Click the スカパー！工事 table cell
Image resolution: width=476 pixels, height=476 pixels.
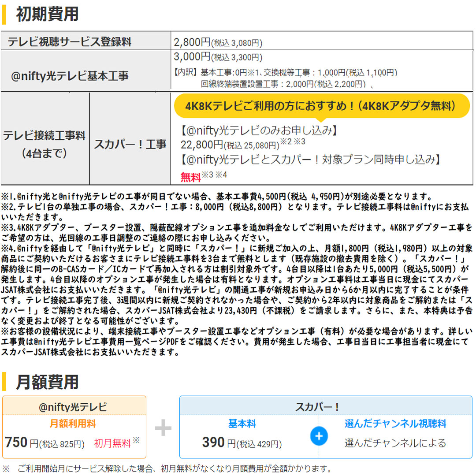[x=130, y=138]
